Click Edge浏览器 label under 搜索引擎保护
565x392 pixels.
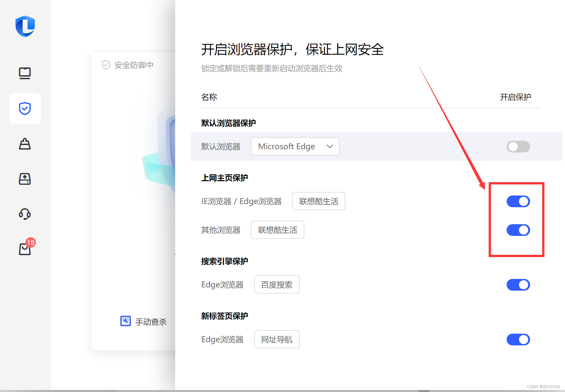click(x=222, y=285)
